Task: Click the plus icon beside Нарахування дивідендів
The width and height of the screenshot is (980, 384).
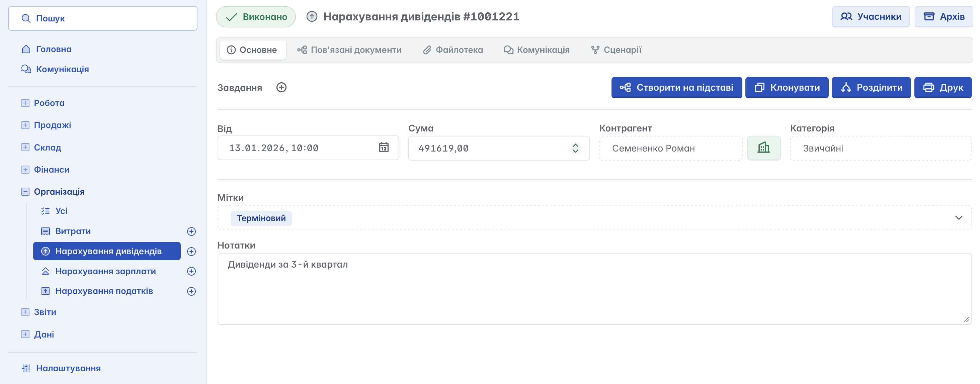Action: (x=191, y=251)
